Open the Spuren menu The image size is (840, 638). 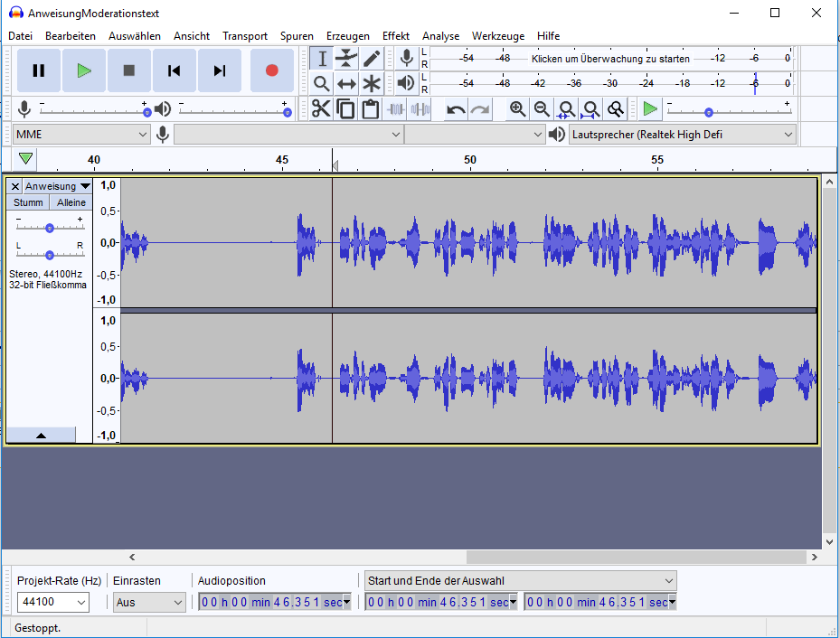point(297,36)
